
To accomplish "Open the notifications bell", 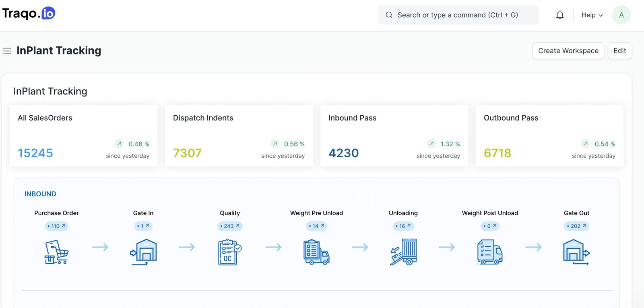I will point(560,15).
